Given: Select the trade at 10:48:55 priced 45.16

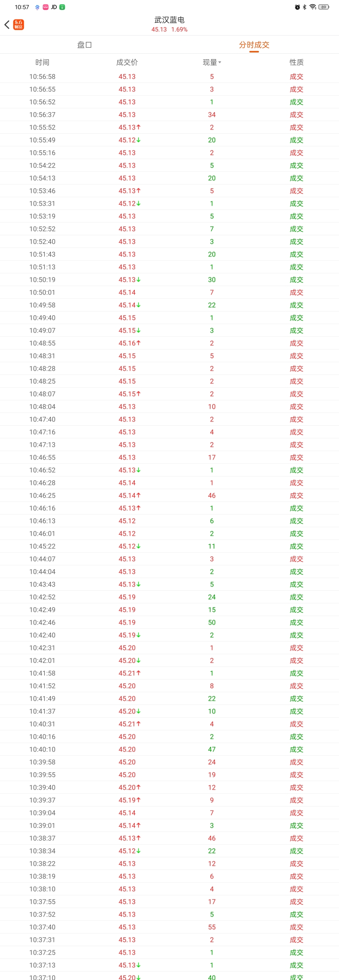Looking at the screenshot, I should click(x=169, y=343).
